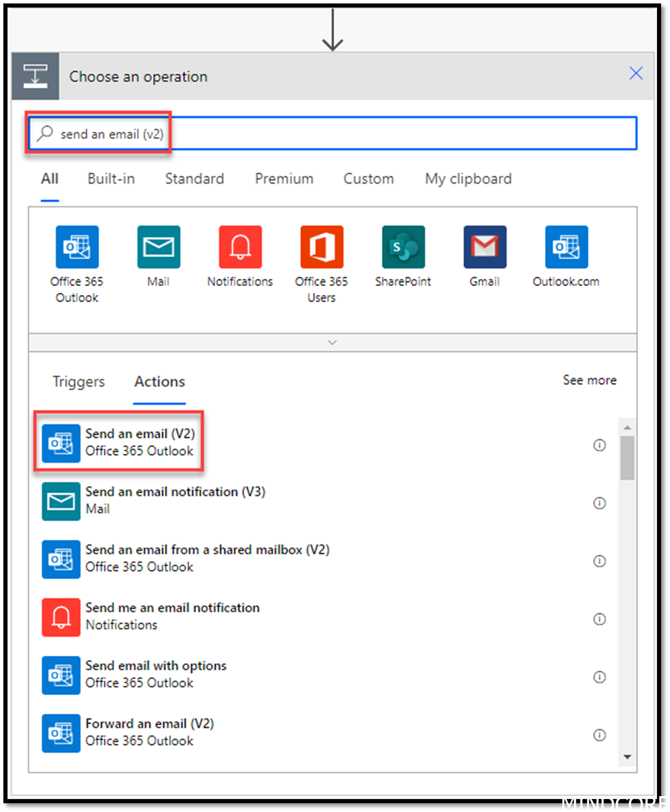Expand the connector list chevron
The image size is (670, 812).
click(x=332, y=342)
